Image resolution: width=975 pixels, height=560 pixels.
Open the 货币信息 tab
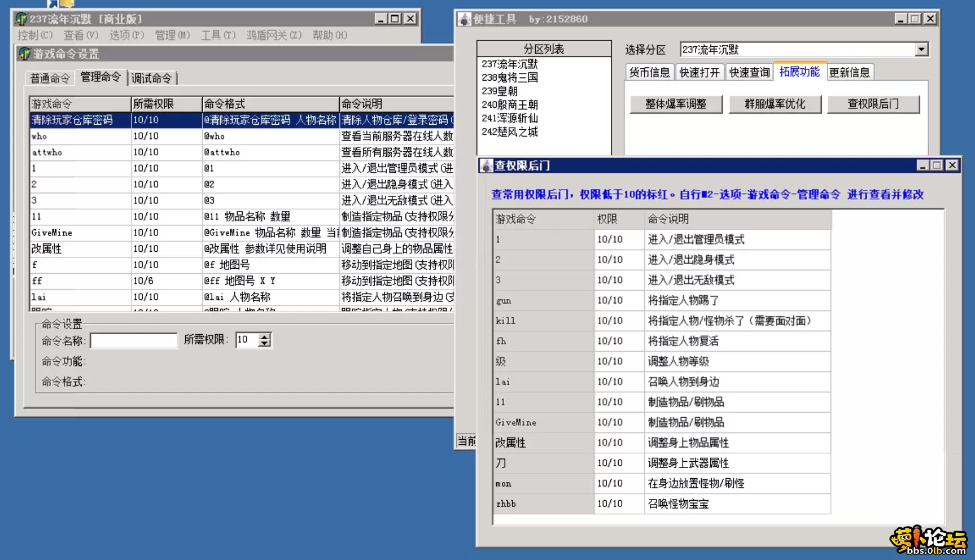[649, 72]
